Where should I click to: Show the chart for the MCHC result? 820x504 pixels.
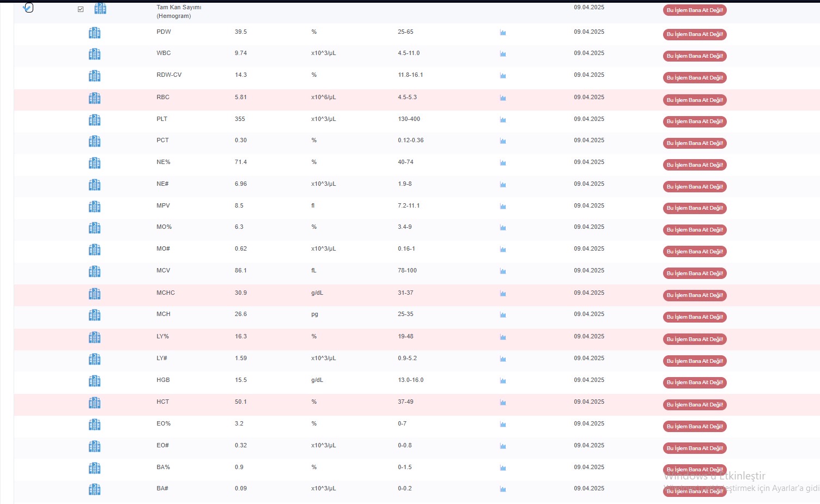pos(503,294)
